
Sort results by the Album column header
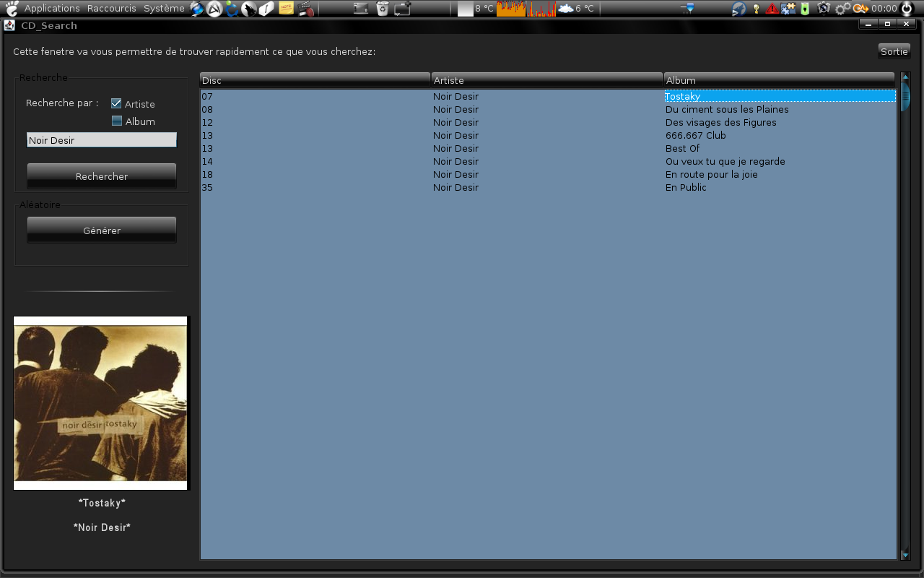(778, 80)
